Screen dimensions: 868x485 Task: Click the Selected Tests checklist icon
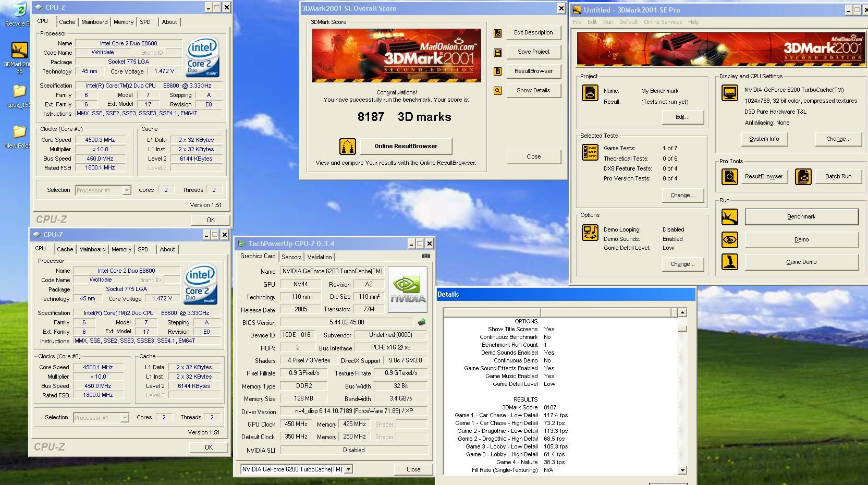click(590, 152)
